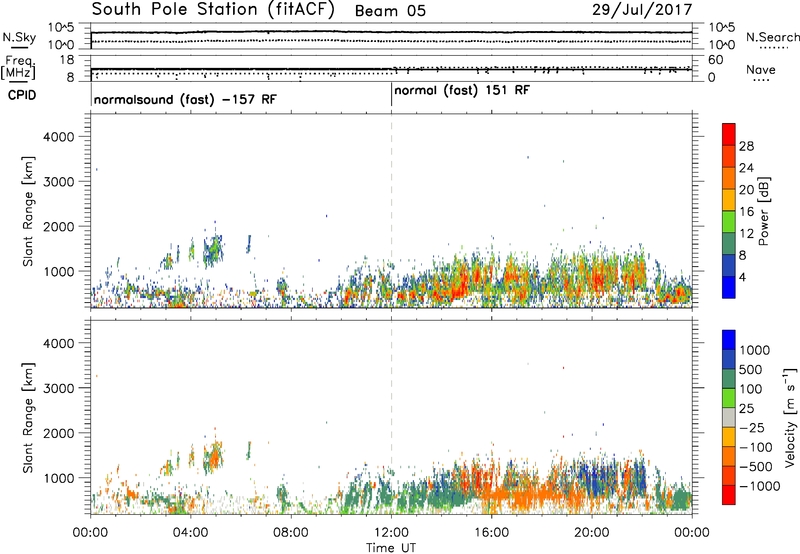Click the "Freq. [MHz]" axis label
The width and height of the screenshot is (800, 554).
click(18, 67)
